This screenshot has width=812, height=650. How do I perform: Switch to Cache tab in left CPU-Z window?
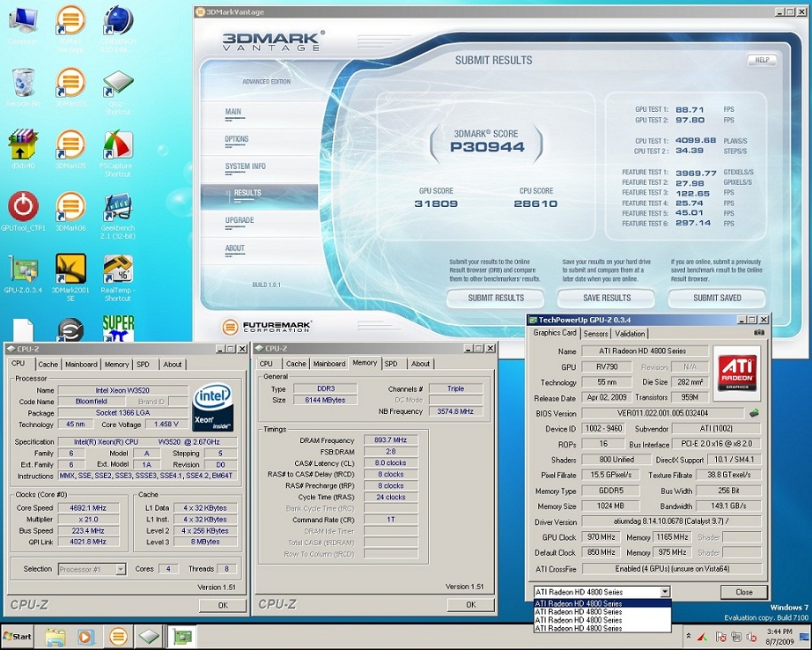(48, 364)
